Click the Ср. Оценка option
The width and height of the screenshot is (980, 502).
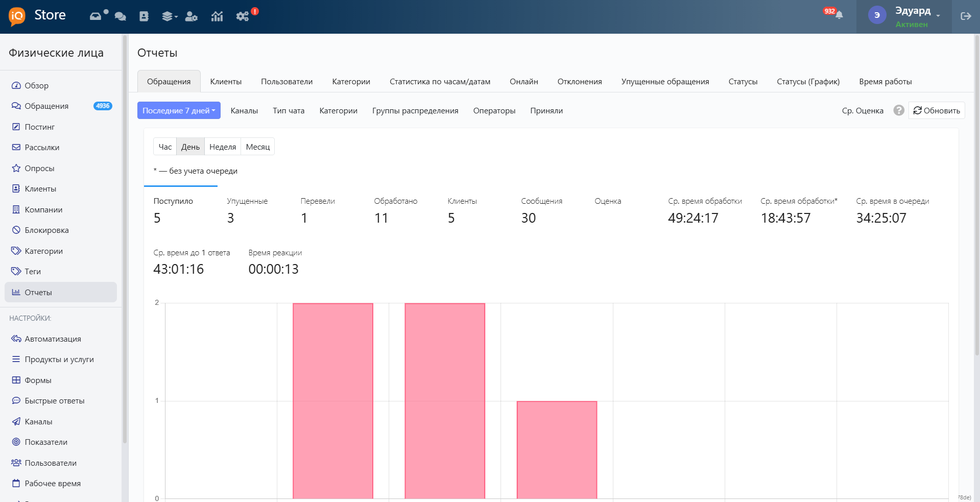click(x=863, y=110)
